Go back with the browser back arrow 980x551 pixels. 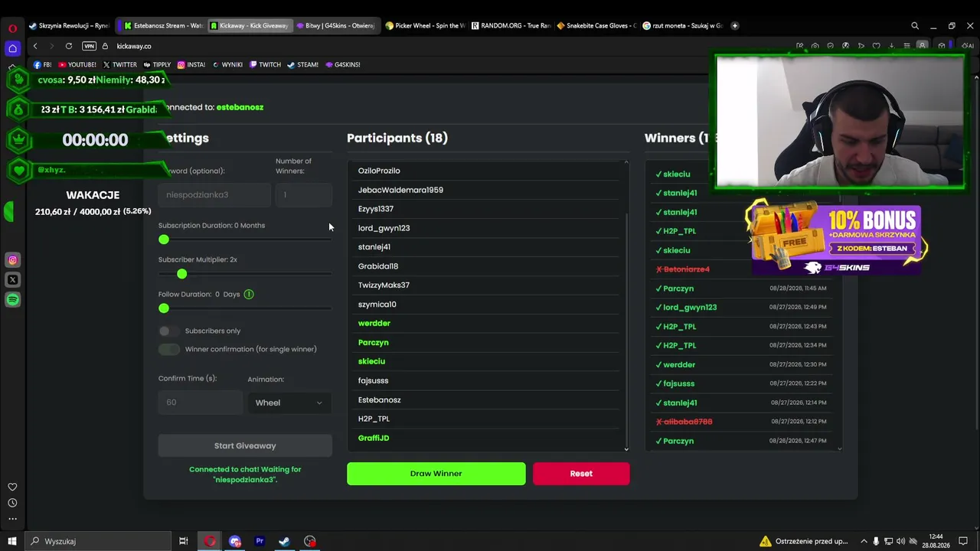pos(35,46)
